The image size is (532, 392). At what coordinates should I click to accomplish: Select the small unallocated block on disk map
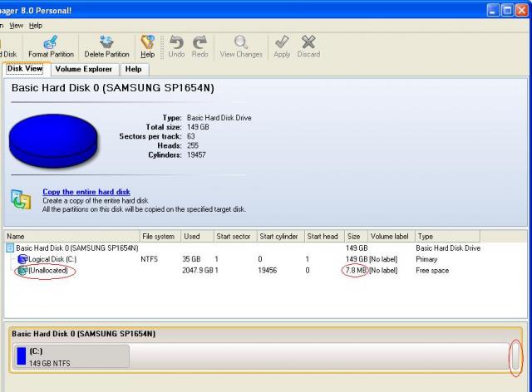(x=515, y=357)
